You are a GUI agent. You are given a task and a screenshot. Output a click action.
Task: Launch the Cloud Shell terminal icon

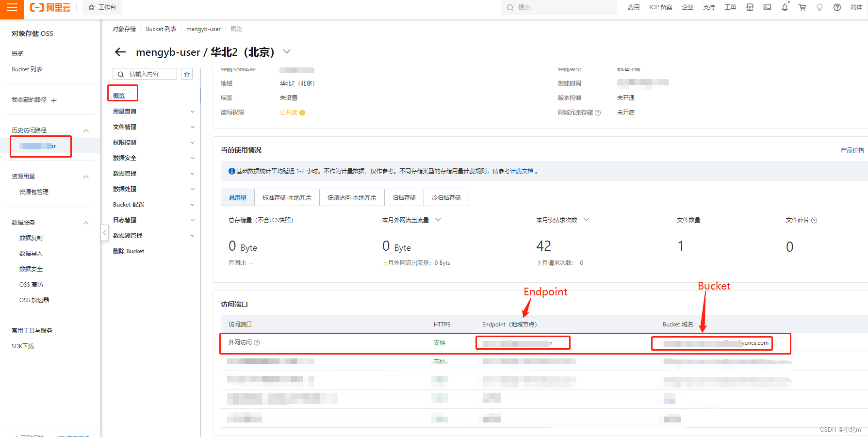click(x=767, y=7)
